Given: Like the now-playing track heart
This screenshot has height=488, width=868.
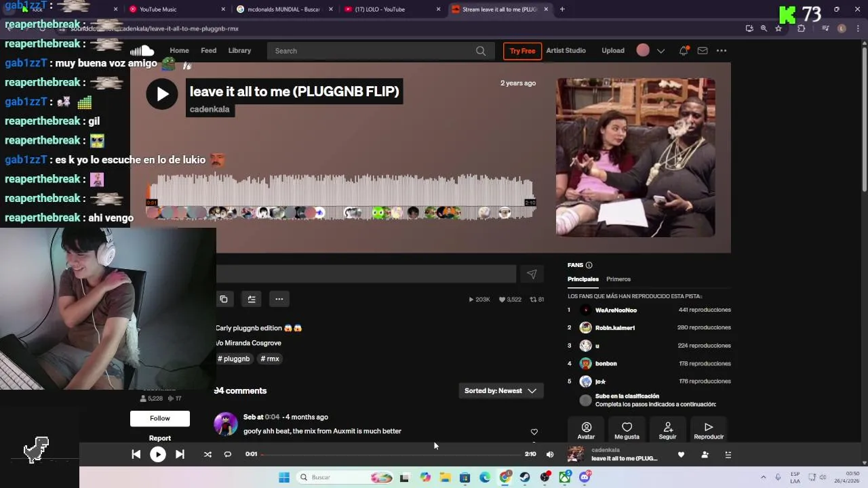Looking at the screenshot, I should point(681,455).
